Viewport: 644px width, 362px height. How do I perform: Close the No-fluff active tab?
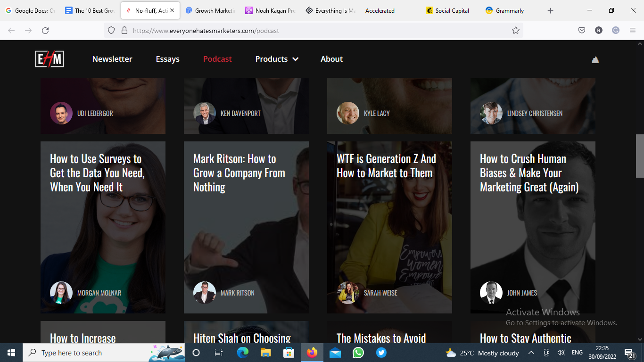[172, 10]
